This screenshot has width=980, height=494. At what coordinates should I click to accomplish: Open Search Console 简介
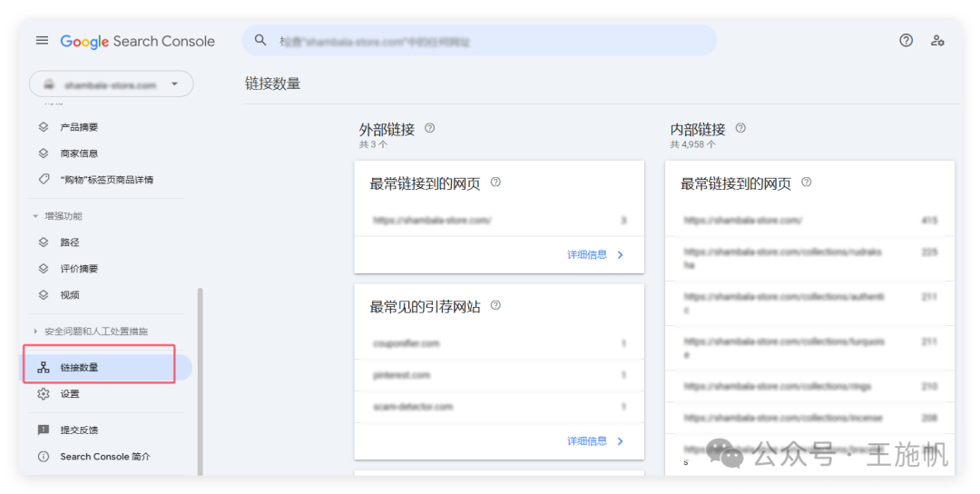tap(106, 457)
